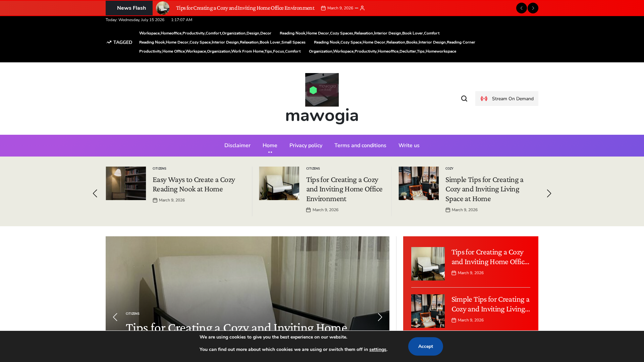Image resolution: width=644 pixels, height=362 pixels.
Task: Open 'Easy Ways to Create a Cozy Reading Nook' article
Action: coord(194,184)
